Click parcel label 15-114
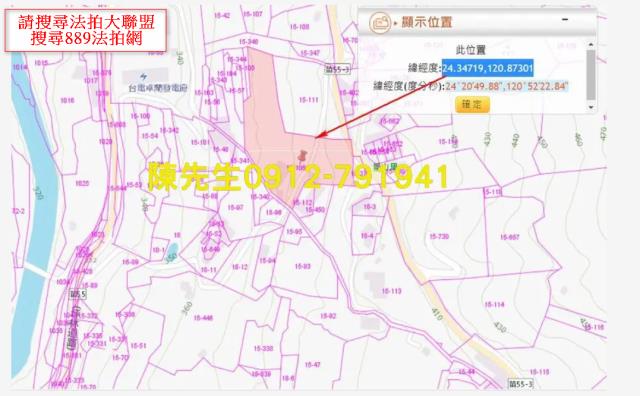 click(494, 304)
